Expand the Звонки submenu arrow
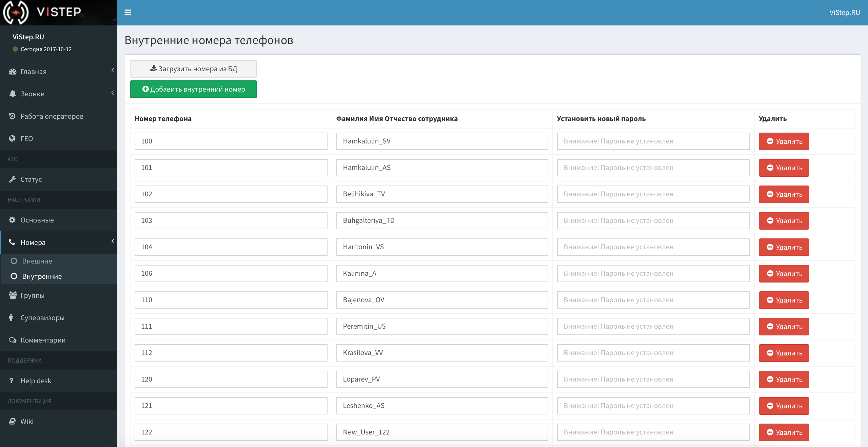Viewport: 868px width, 447px height. coord(113,93)
